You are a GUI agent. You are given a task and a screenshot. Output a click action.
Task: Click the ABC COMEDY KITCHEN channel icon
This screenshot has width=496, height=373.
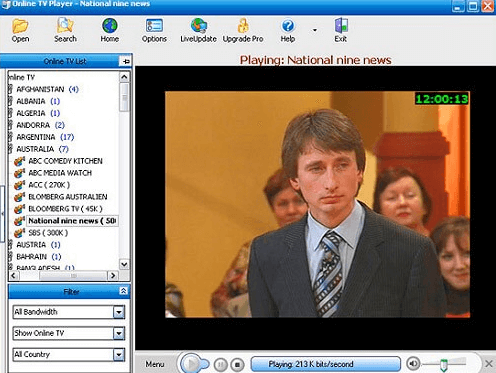pos(19,161)
